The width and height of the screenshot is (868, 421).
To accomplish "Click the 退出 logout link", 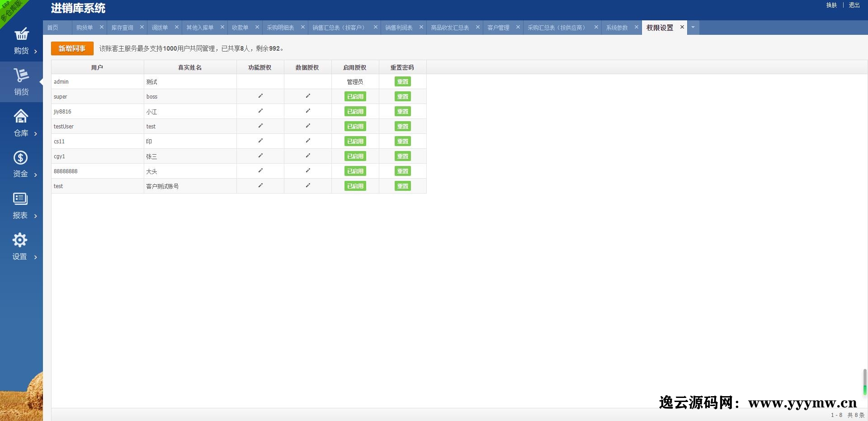I will coord(854,5).
